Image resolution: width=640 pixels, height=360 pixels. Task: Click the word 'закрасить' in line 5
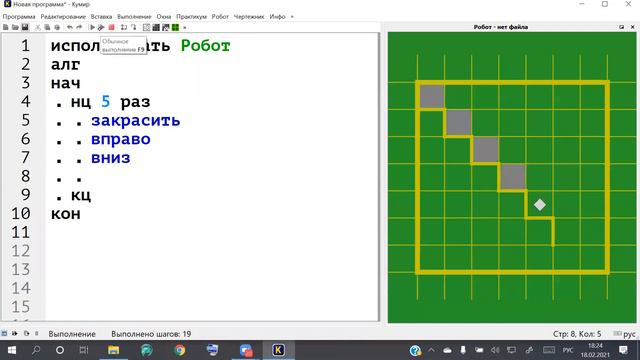click(x=136, y=121)
